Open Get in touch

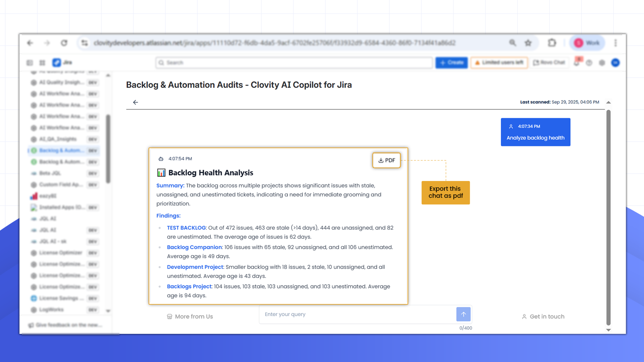543,317
